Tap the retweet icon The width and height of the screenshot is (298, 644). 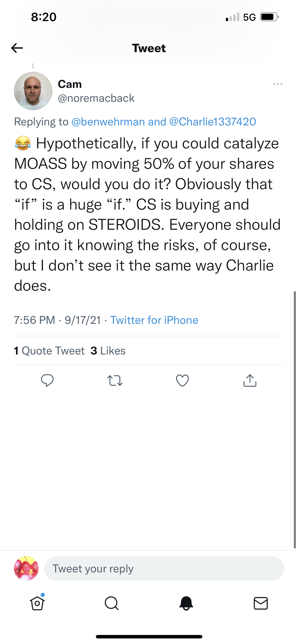point(115,380)
